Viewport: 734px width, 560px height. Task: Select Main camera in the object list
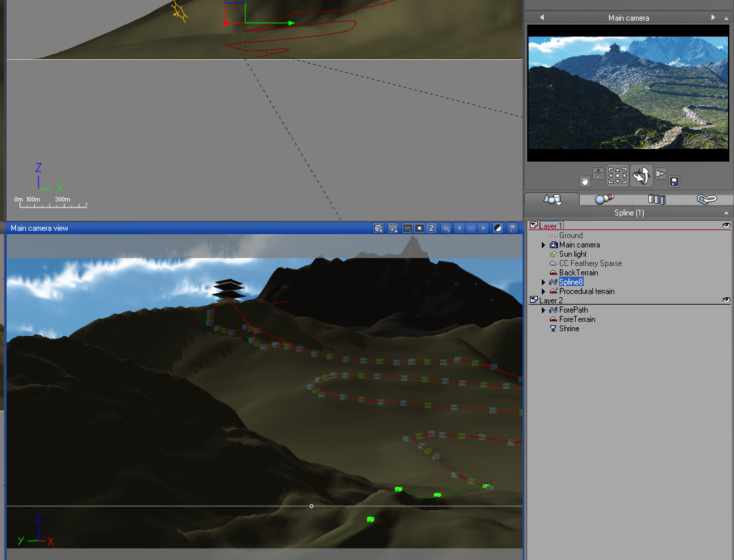click(579, 245)
